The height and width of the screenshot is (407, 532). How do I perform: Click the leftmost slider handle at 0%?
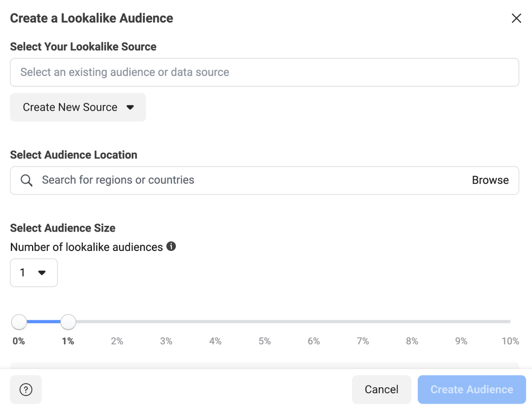click(19, 322)
